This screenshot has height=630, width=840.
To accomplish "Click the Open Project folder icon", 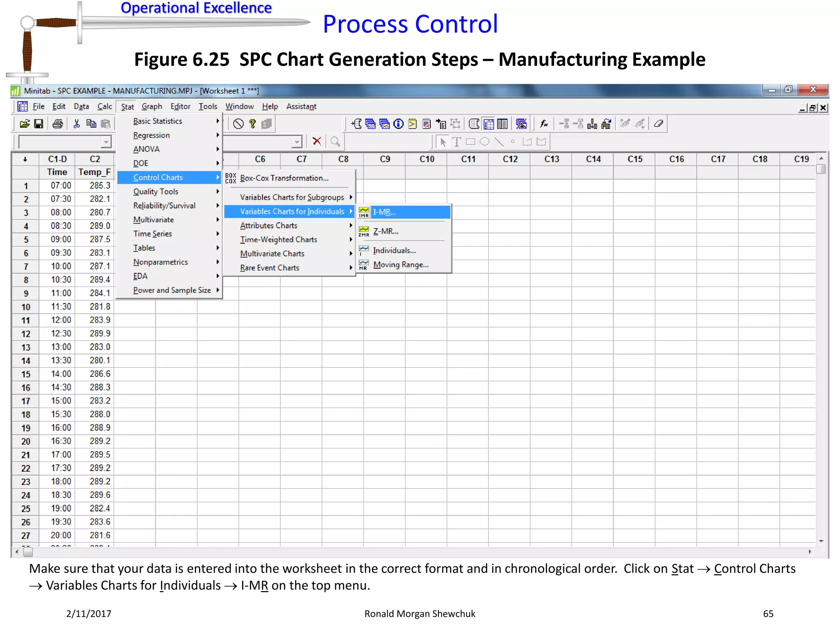I will point(25,124).
